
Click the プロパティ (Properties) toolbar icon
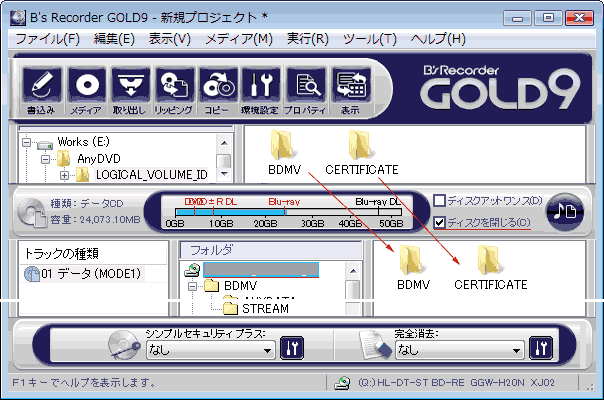(x=305, y=88)
